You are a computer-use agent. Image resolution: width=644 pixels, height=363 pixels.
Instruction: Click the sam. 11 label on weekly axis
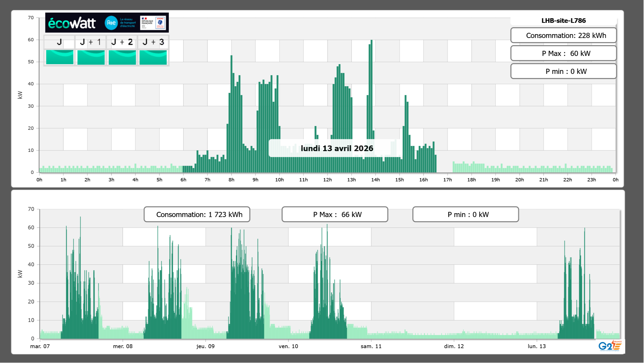(371, 346)
